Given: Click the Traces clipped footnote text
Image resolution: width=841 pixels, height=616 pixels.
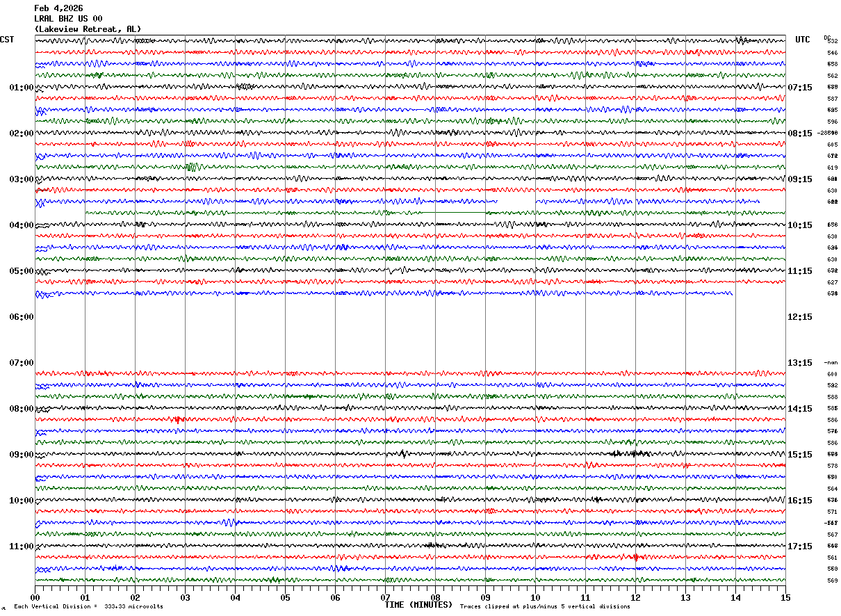Looking at the screenshot, I should click(545, 607).
